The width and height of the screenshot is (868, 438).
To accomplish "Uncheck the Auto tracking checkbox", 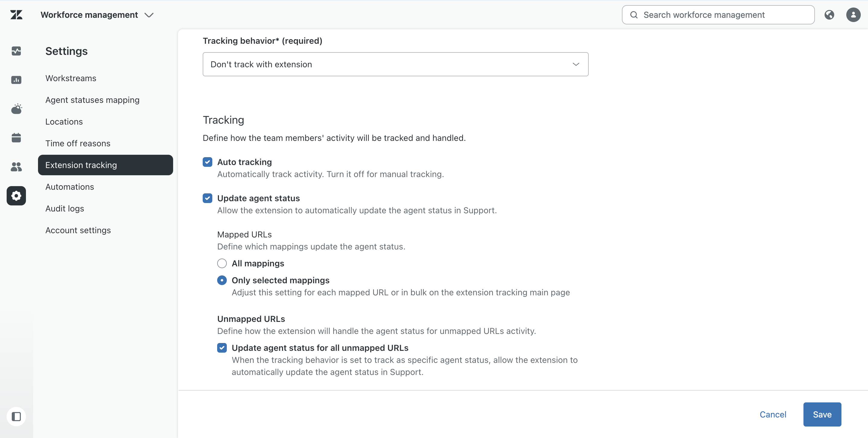I will tap(207, 162).
